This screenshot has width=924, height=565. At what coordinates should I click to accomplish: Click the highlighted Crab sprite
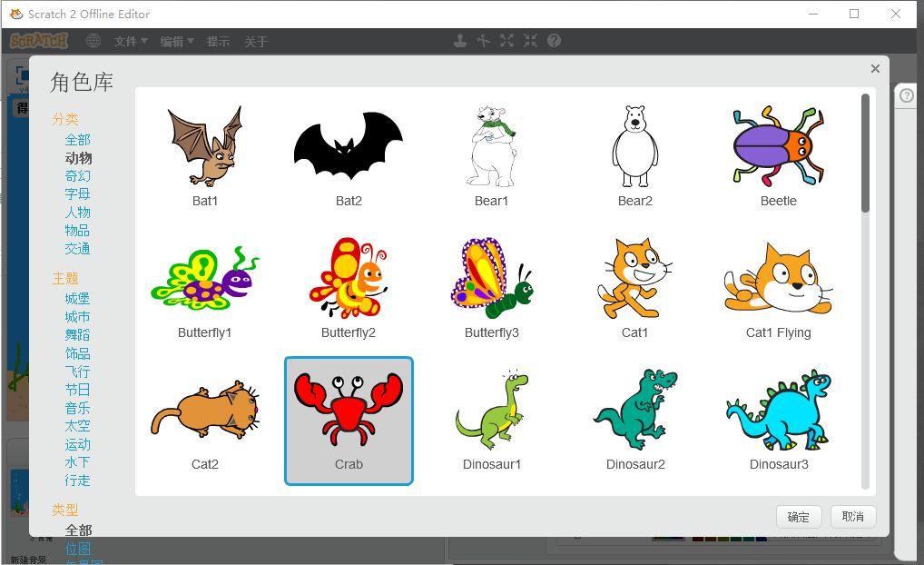349,421
